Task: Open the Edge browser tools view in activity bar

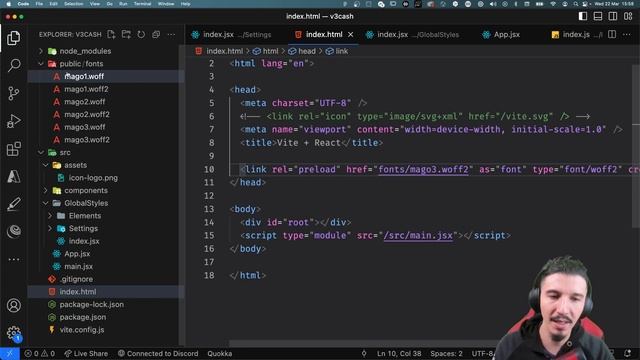Action: coord(13,231)
